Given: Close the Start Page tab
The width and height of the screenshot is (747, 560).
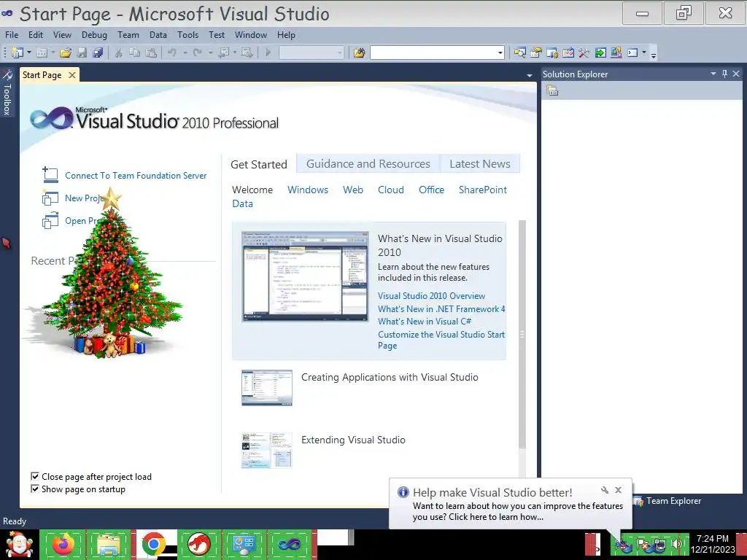Looking at the screenshot, I should click(x=72, y=75).
